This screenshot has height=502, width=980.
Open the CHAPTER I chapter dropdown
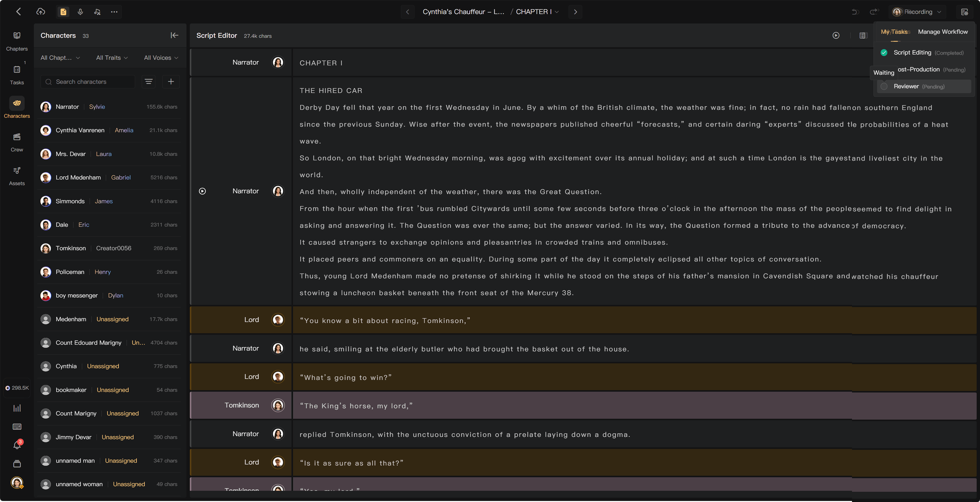click(537, 12)
